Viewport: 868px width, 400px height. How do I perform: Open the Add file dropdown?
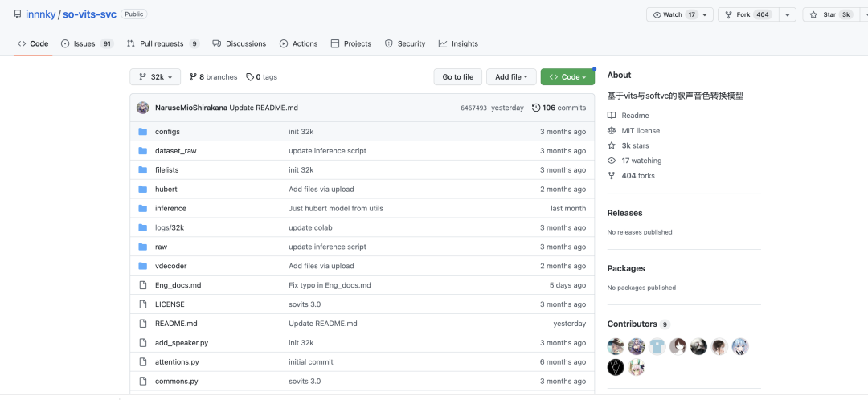[x=511, y=77]
